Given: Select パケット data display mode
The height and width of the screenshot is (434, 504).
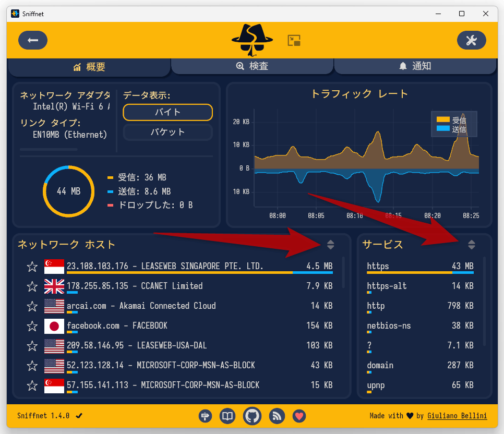Looking at the screenshot, I should click(x=167, y=132).
